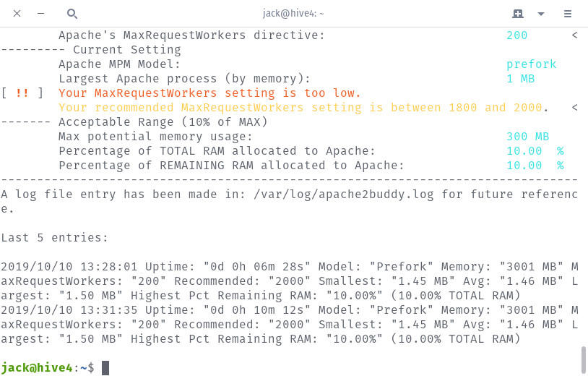Click the 300 MB memory usage value
This screenshot has width=588, height=376.
tap(527, 136)
